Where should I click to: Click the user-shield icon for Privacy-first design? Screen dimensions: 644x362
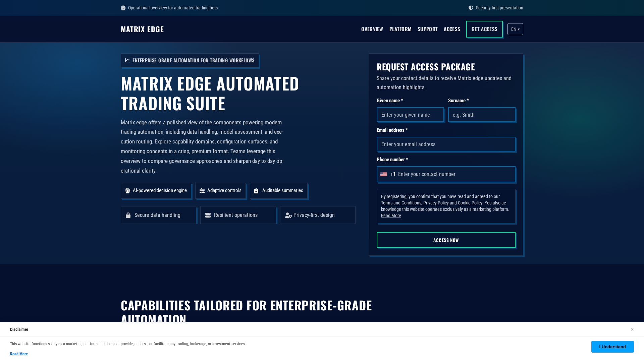(x=288, y=215)
